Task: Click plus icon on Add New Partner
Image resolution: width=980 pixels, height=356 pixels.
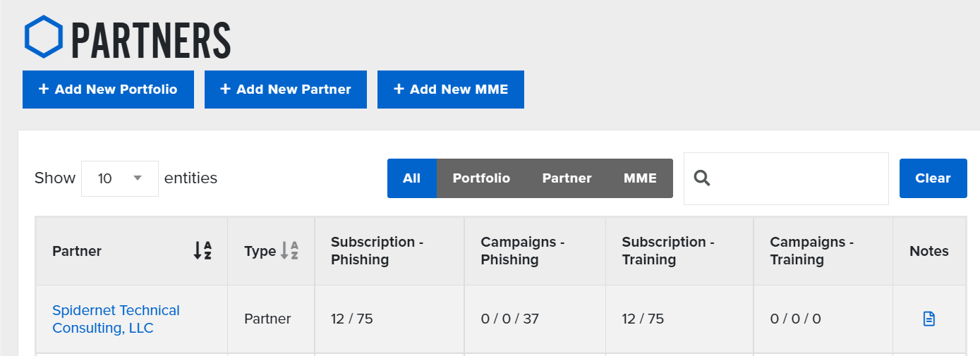Action: click(x=226, y=90)
